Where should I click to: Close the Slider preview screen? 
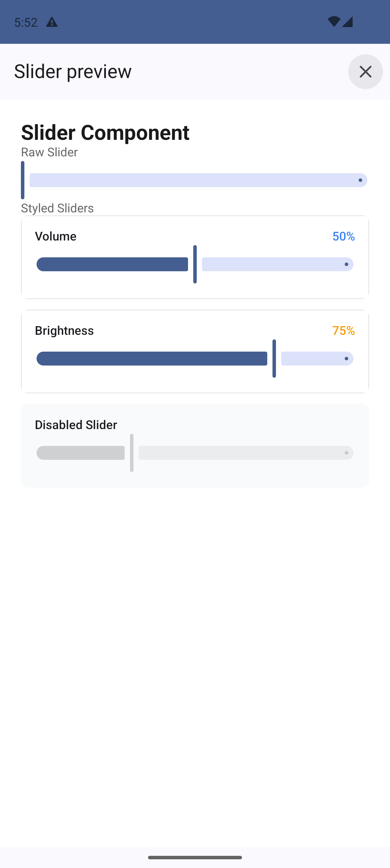(x=365, y=71)
